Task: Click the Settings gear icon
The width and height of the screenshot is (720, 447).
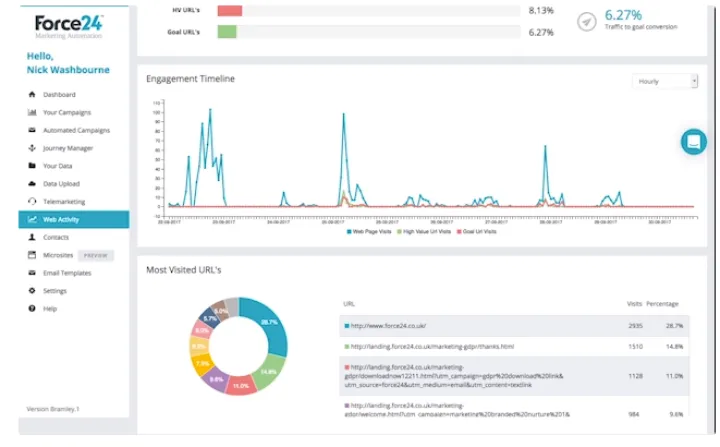Action: pos(33,291)
